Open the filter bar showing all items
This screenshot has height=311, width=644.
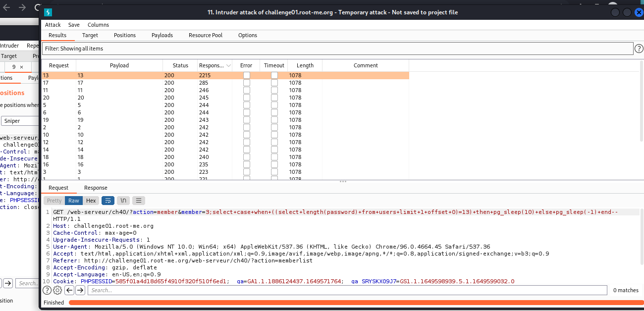coord(337,49)
